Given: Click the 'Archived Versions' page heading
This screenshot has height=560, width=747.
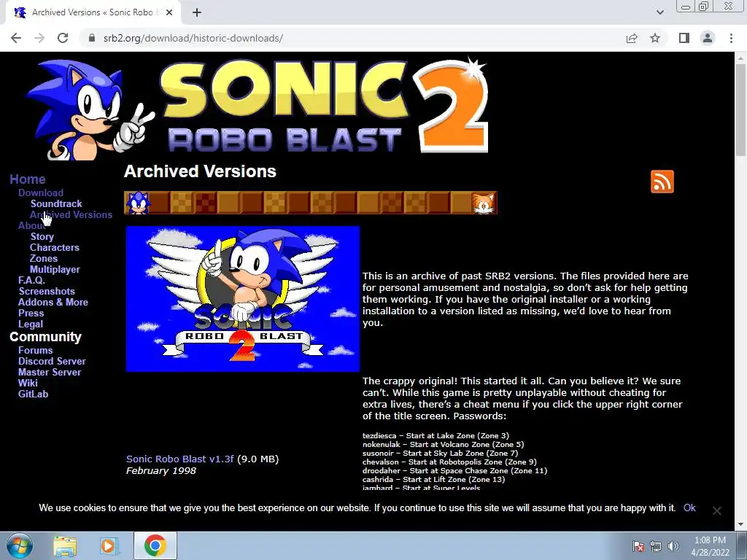Looking at the screenshot, I should (200, 171).
